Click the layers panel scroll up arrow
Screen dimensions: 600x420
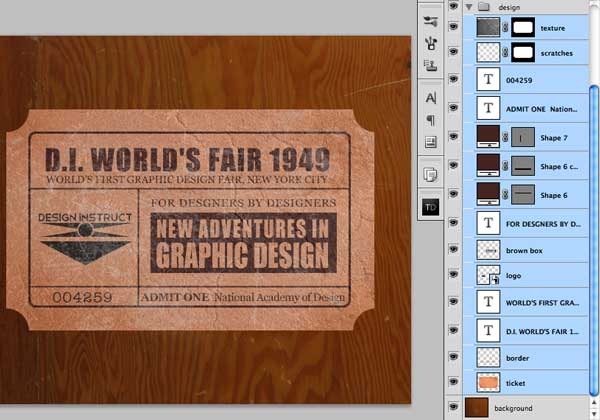594,403
